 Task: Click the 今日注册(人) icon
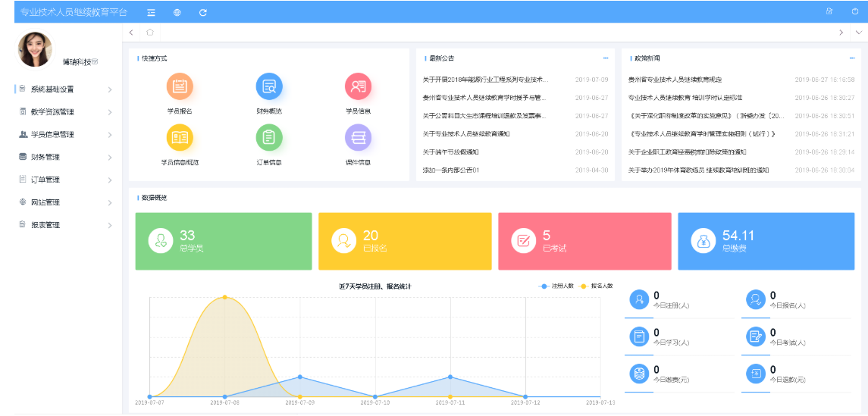tap(639, 299)
